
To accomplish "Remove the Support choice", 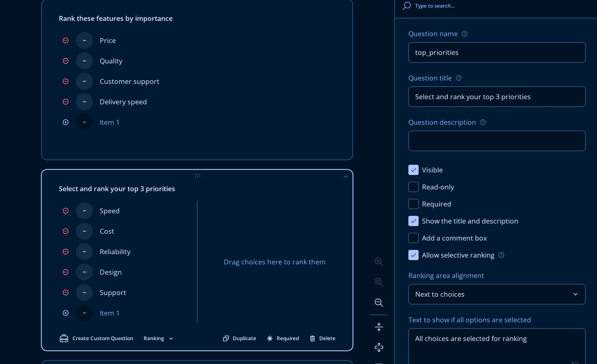I will click(65, 293).
